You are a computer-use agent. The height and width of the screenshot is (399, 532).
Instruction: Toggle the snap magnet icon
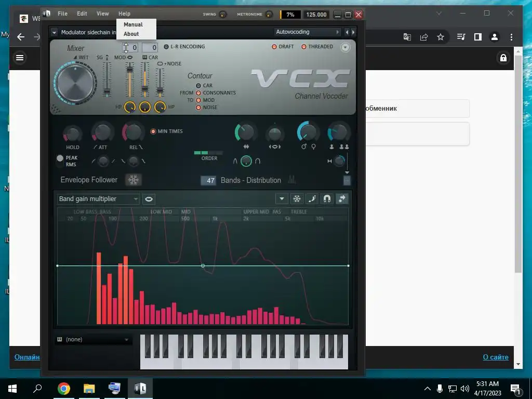click(x=327, y=199)
